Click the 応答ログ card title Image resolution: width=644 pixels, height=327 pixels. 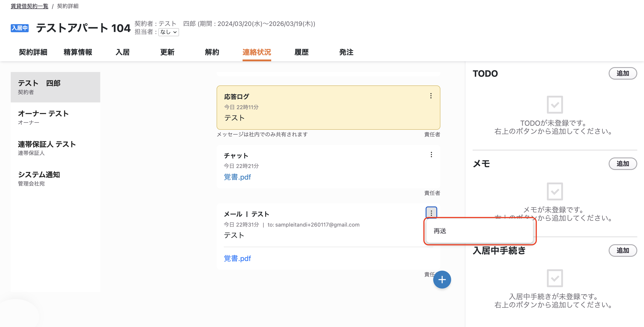pyautogui.click(x=237, y=96)
